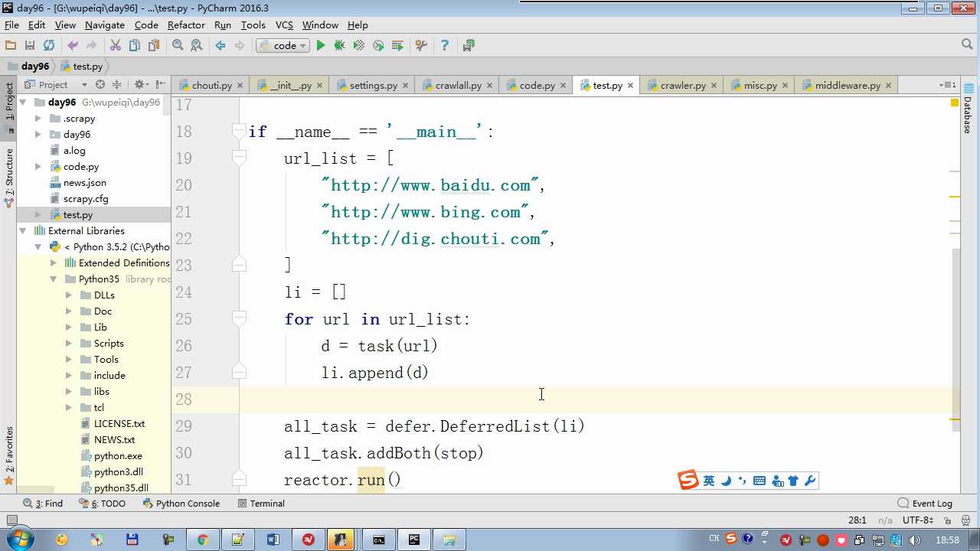The width and height of the screenshot is (980, 551).
Task: Click the editor vertical scrollbar
Action: [957, 340]
